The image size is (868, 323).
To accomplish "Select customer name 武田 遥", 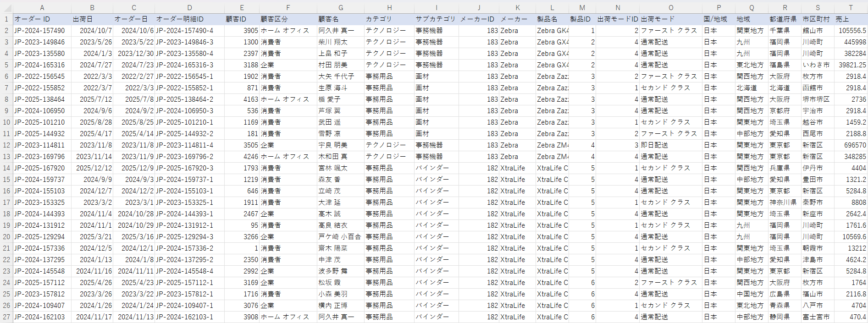I will tap(341, 122).
